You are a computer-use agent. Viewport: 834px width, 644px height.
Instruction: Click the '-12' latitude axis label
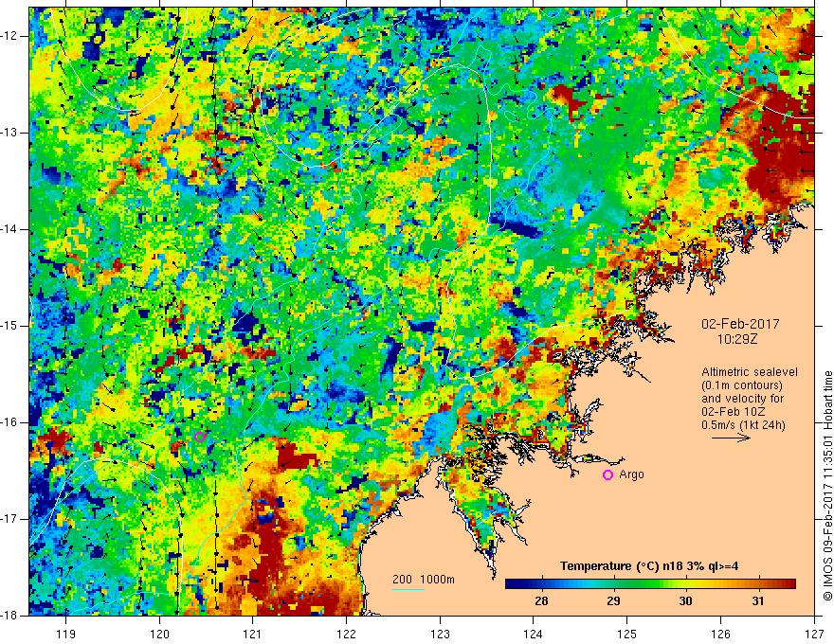pos(10,36)
